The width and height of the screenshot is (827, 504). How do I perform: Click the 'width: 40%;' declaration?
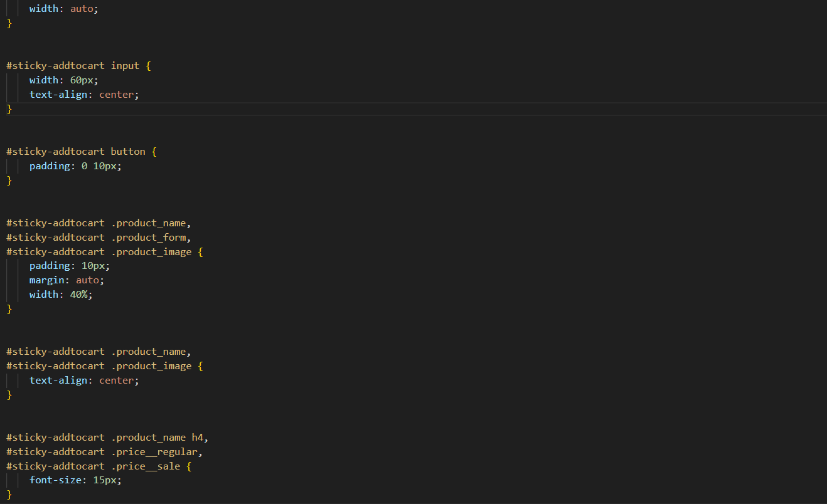click(61, 295)
